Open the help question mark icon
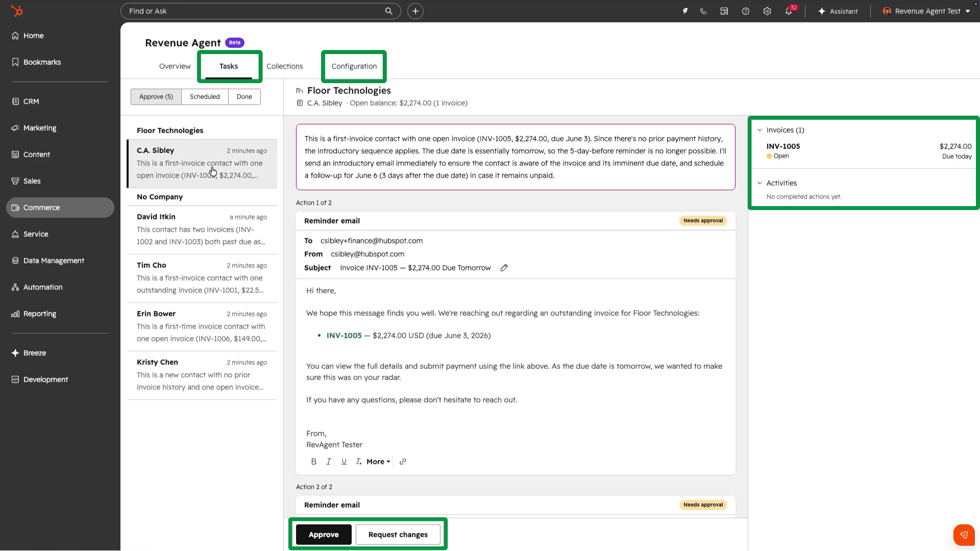Screen dimensions: 980x551 (746, 11)
